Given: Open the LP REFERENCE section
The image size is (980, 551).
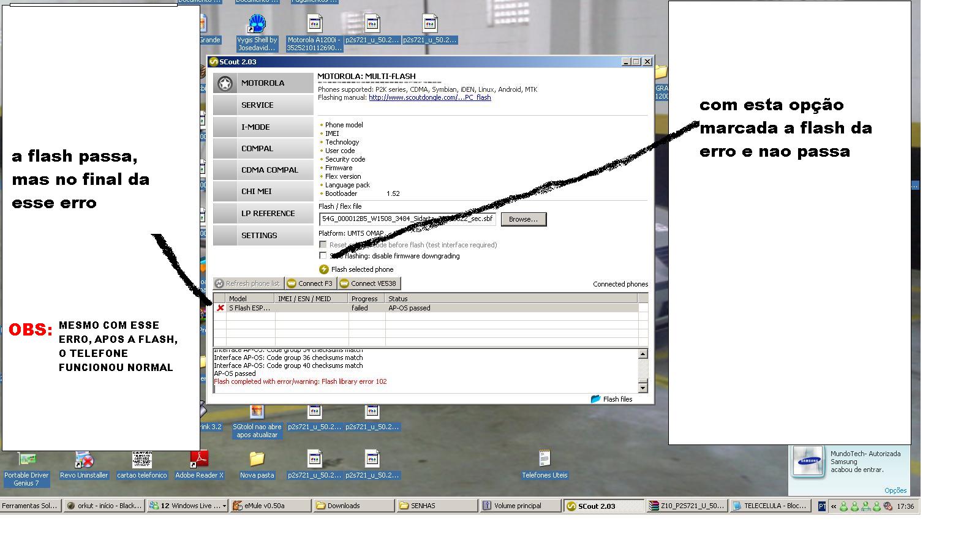Looking at the screenshot, I should click(263, 214).
